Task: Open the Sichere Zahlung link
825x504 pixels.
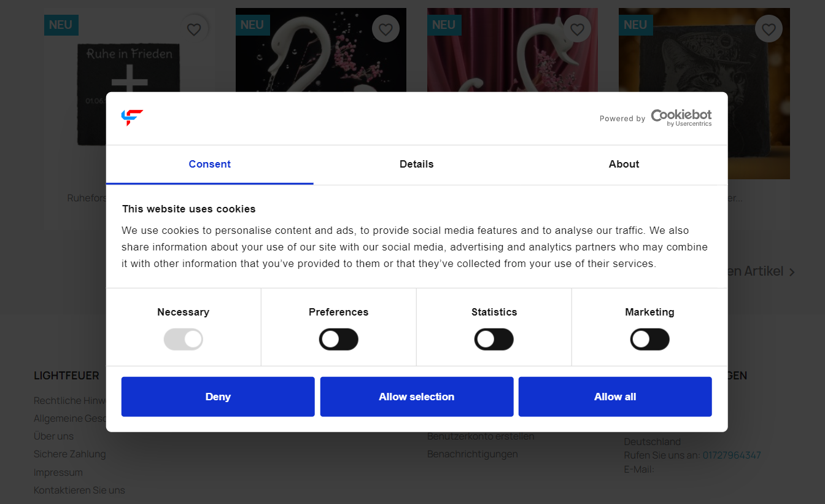Action: click(70, 454)
